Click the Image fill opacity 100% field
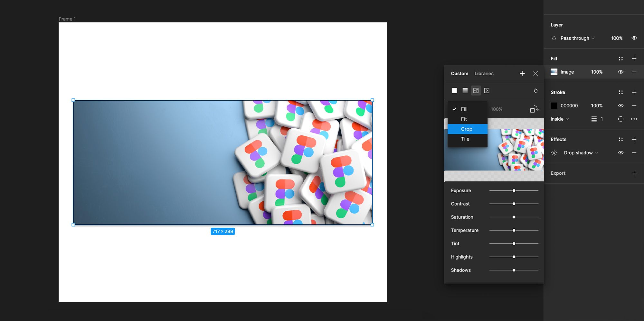Screen dimensions: 644x321 597,72
